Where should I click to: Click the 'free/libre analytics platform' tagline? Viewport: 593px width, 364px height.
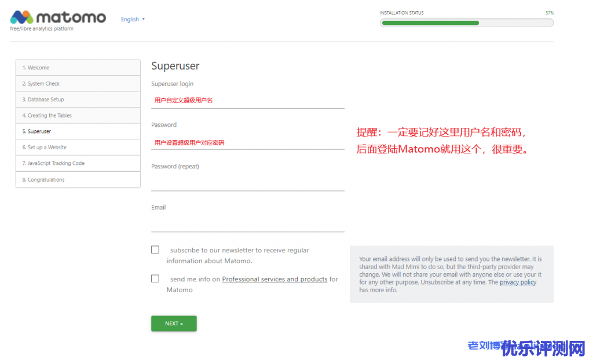(42, 29)
